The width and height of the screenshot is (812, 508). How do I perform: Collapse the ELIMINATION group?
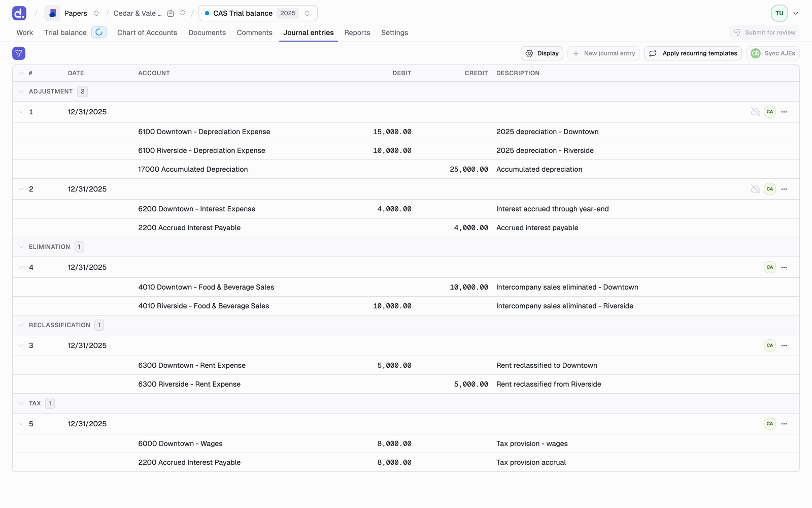[x=21, y=247]
